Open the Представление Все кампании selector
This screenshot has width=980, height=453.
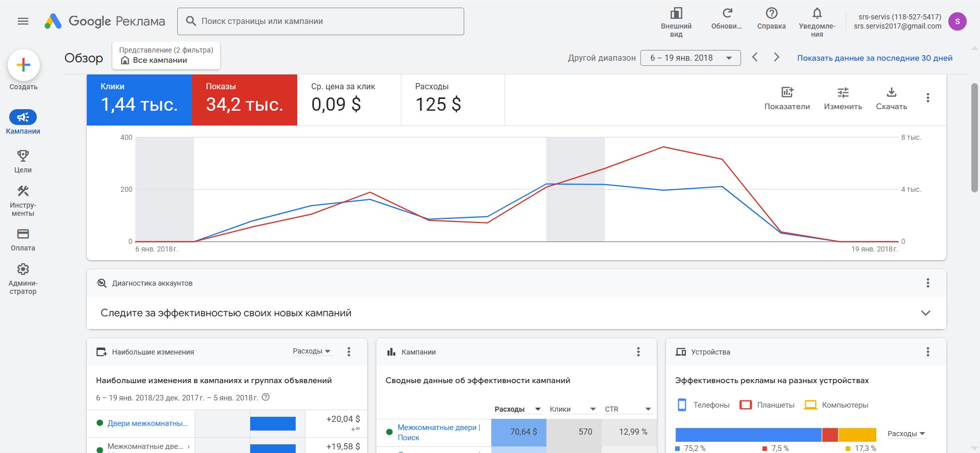pyautogui.click(x=166, y=56)
